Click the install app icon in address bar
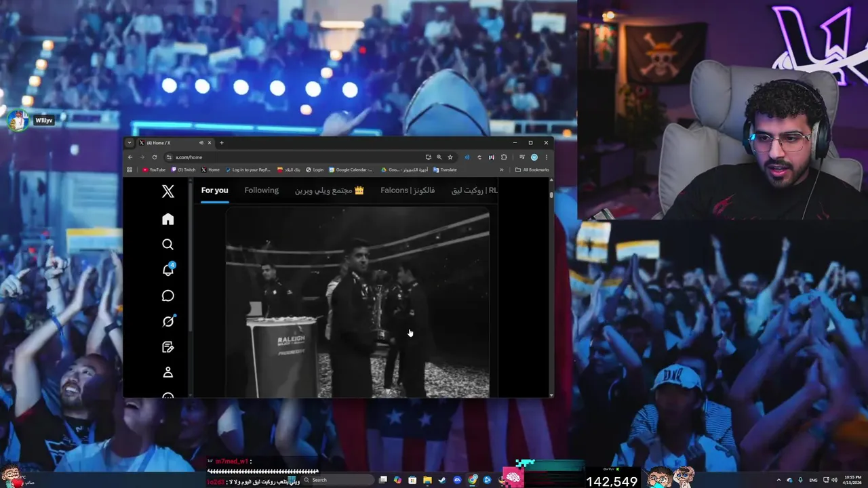 tap(428, 157)
